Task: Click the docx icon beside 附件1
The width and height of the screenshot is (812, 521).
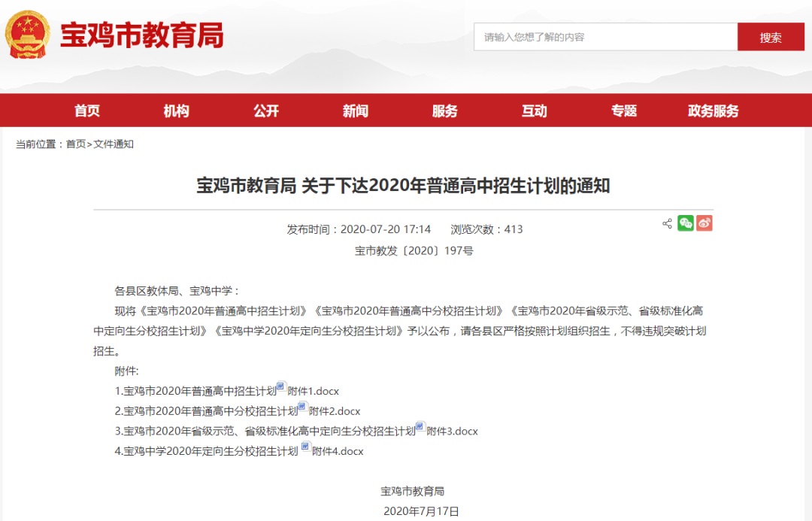Action: 281,387
